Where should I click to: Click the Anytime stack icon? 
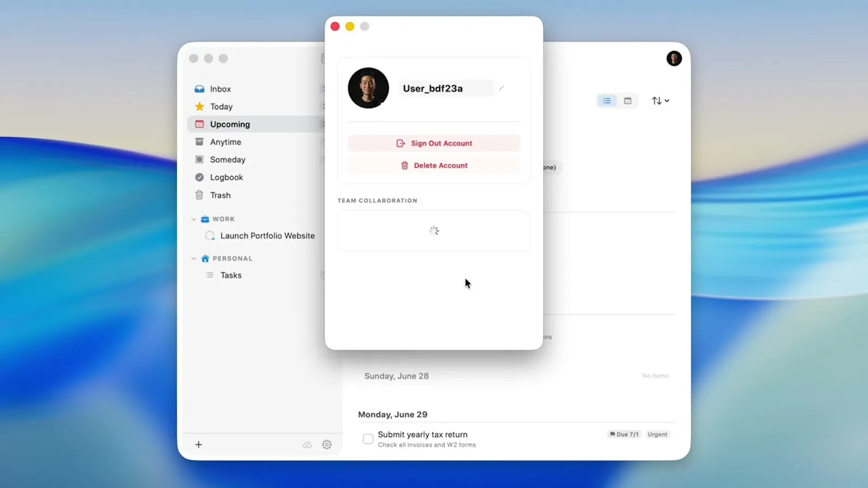pyautogui.click(x=199, y=142)
